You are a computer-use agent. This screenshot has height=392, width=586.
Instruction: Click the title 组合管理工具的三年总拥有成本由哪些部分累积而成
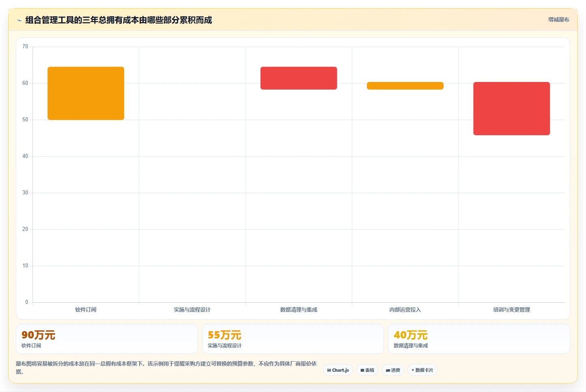118,20
